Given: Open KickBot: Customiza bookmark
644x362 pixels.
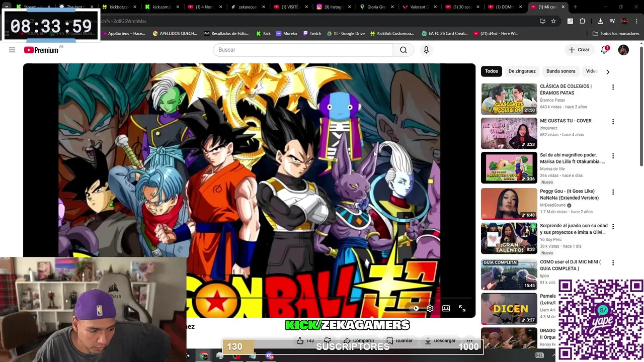Looking at the screenshot, I should pos(392,33).
